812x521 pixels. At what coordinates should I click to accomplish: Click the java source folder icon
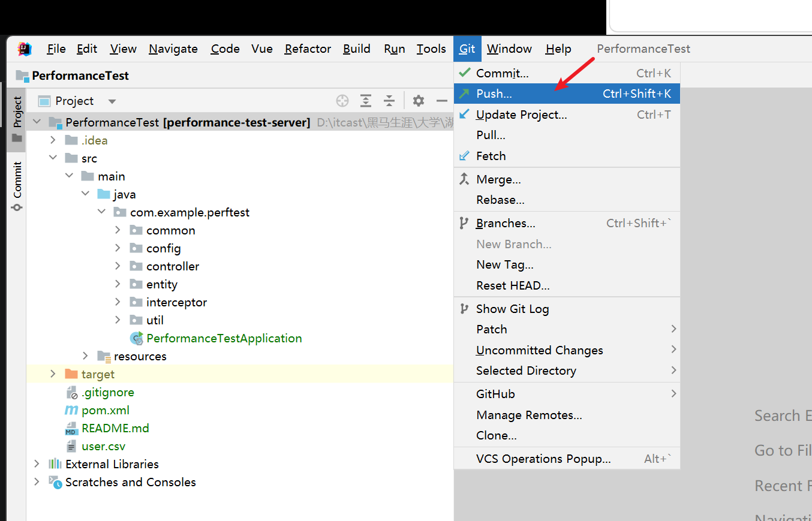tap(104, 194)
